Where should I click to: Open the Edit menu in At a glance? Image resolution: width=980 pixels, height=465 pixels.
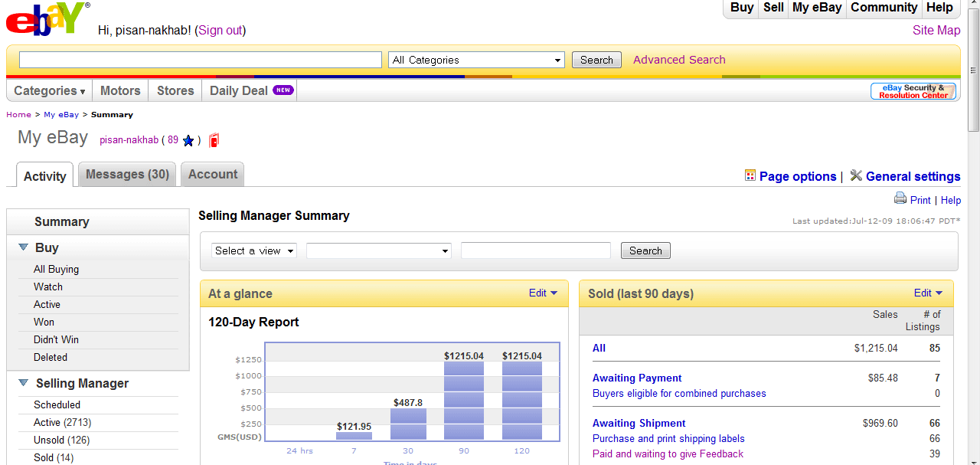pos(544,293)
